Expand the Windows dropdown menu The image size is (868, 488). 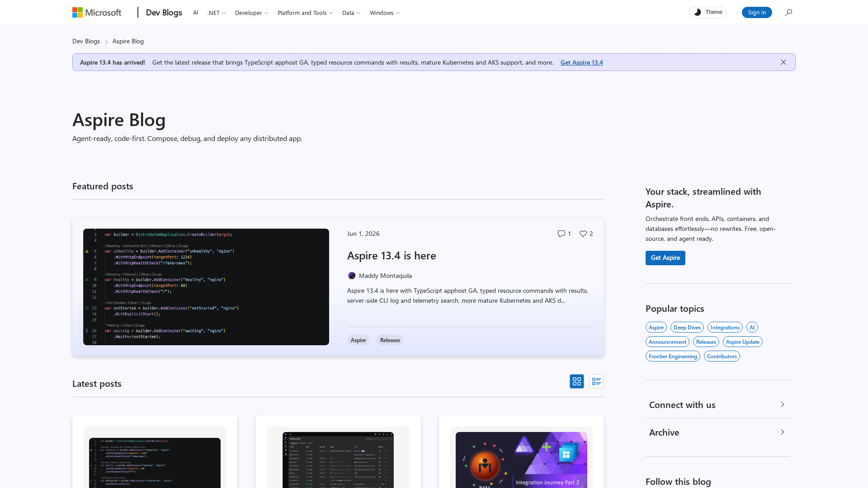(x=385, y=13)
